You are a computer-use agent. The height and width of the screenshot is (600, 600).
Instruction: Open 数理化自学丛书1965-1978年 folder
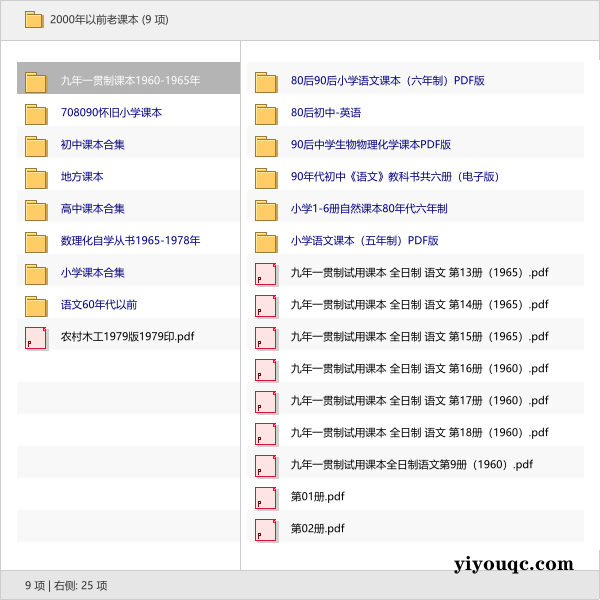click(x=130, y=240)
